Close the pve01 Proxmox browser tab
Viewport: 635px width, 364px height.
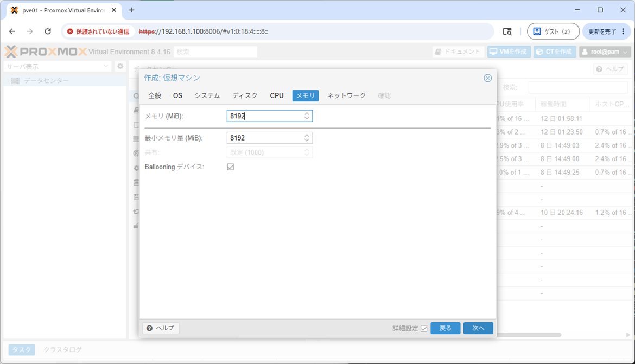point(114,10)
